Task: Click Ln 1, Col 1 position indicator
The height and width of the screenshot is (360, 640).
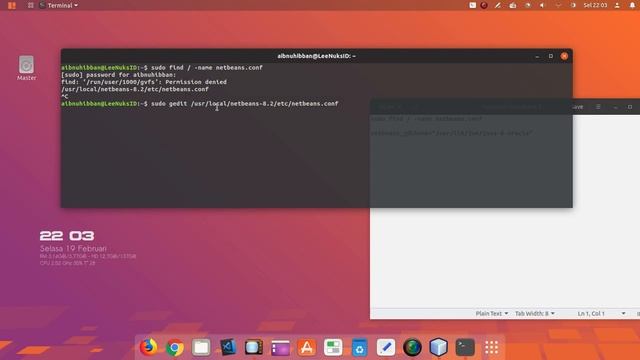Action: pos(591,313)
